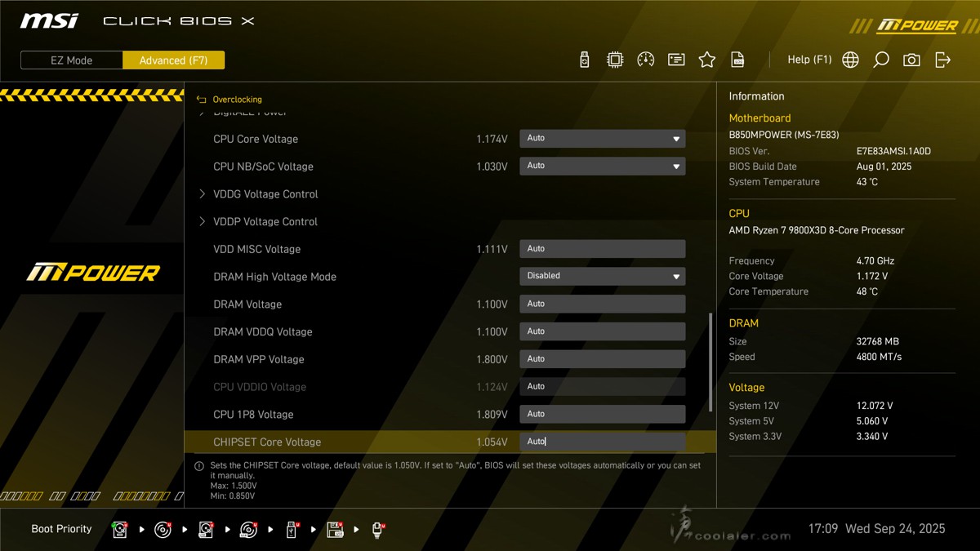This screenshot has width=980, height=551.
Task: Click the 1.174V CPU core reading
Action: pyautogui.click(x=492, y=140)
